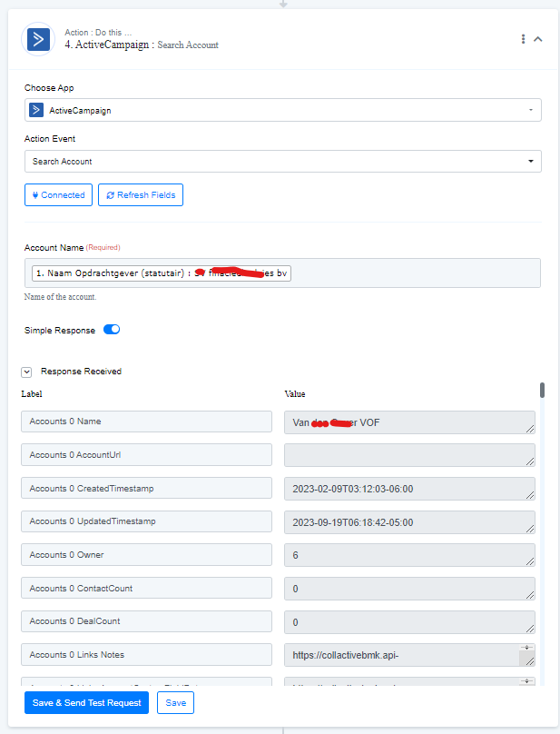The height and width of the screenshot is (734, 560).
Task: Click the Owner value field showing 6
Action: 409,555
